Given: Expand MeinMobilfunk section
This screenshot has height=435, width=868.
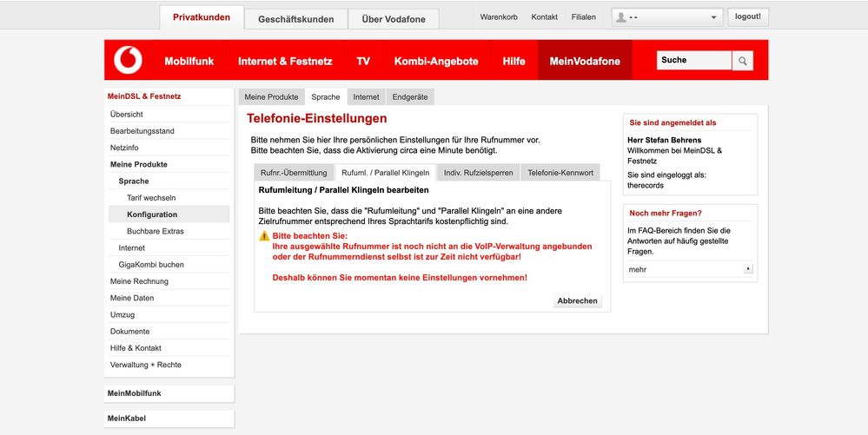Looking at the screenshot, I should 169,393.
